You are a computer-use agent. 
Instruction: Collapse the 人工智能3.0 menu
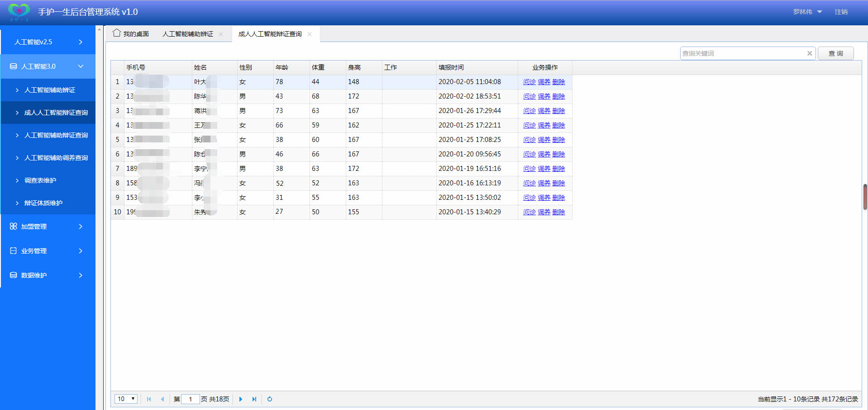81,66
